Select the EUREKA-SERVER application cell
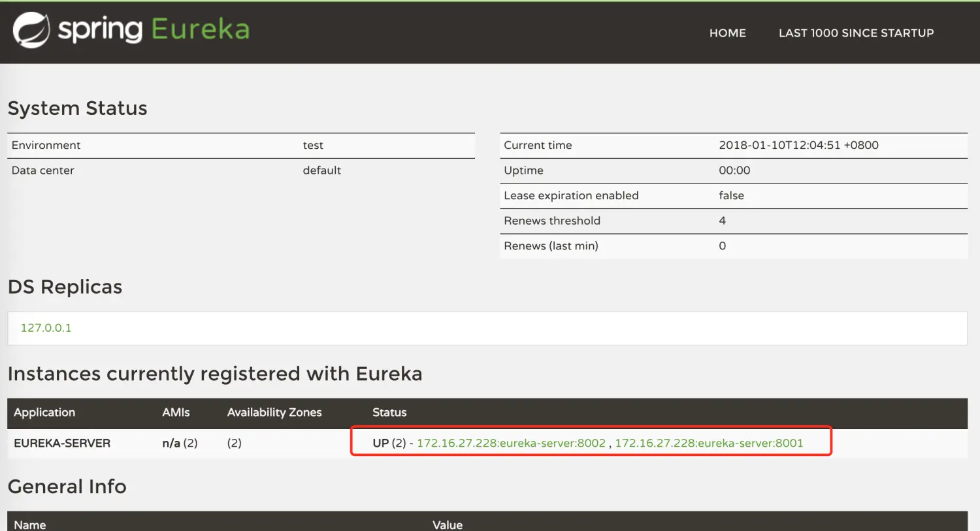 click(x=62, y=443)
